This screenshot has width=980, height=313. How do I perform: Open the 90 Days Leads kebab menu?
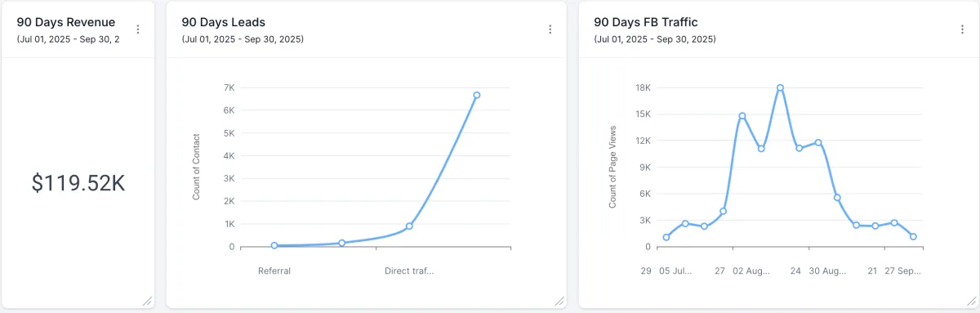(x=550, y=29)
